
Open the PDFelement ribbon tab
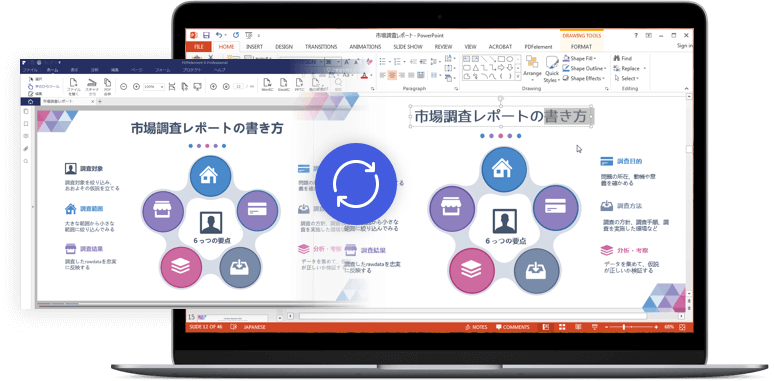(538, 47)
